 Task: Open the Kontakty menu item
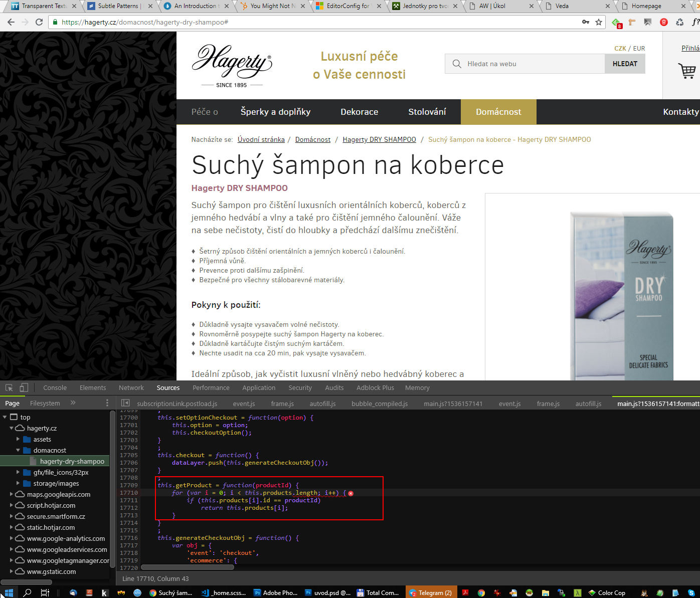681,112
